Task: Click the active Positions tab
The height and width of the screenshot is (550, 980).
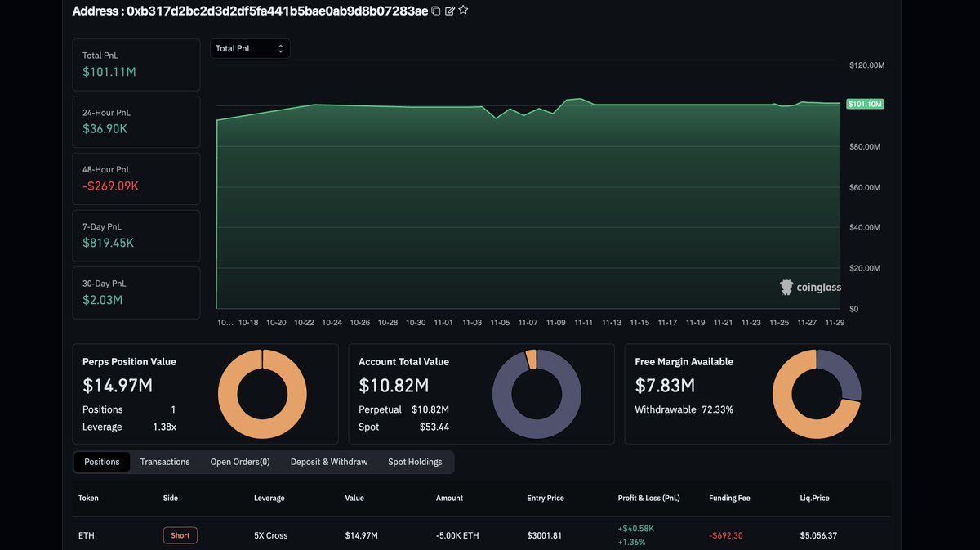Action: pos(101,462)
